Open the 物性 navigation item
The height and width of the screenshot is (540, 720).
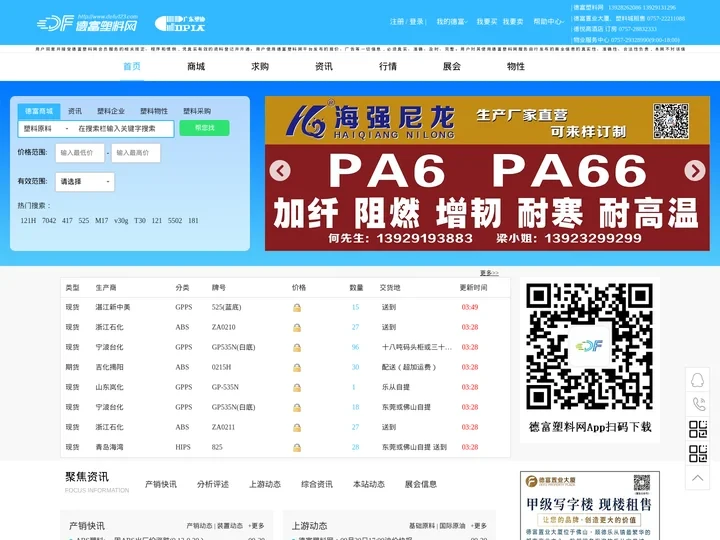click(516, 67)
